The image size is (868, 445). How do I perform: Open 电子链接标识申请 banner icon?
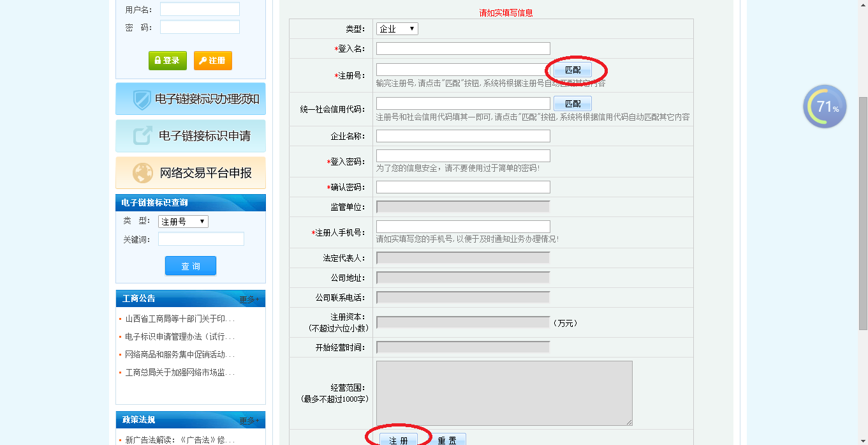tap(191, 136)
